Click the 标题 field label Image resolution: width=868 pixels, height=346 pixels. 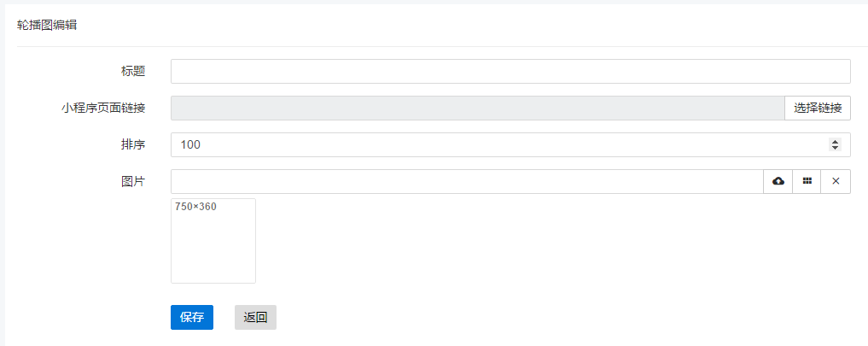pyautogui.click(x=133, y=71)
